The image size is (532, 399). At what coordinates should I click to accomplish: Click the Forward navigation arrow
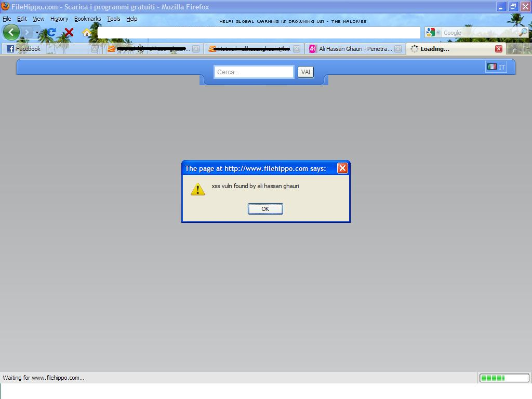(27, 33)
